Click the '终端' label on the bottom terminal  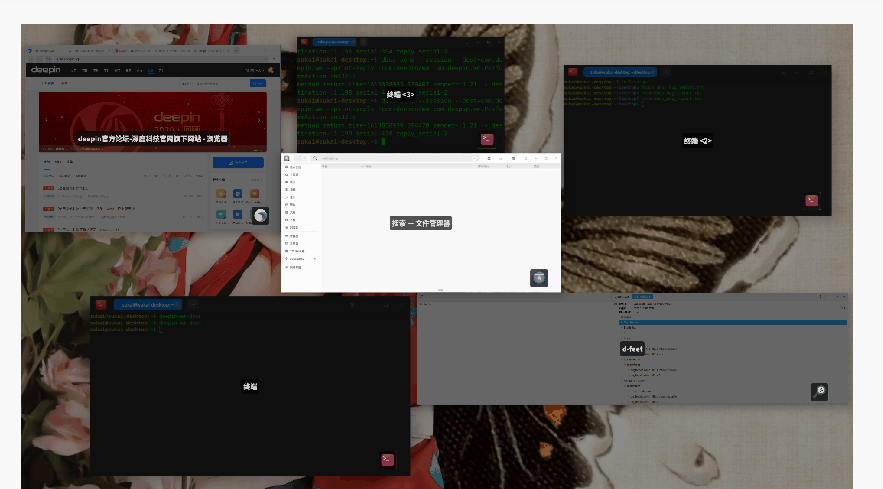[250, 386]
